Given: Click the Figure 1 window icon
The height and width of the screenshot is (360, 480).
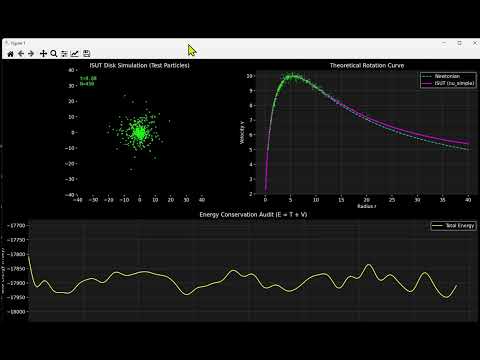Looking at the screenshot, I should click(x=6, y=43).
